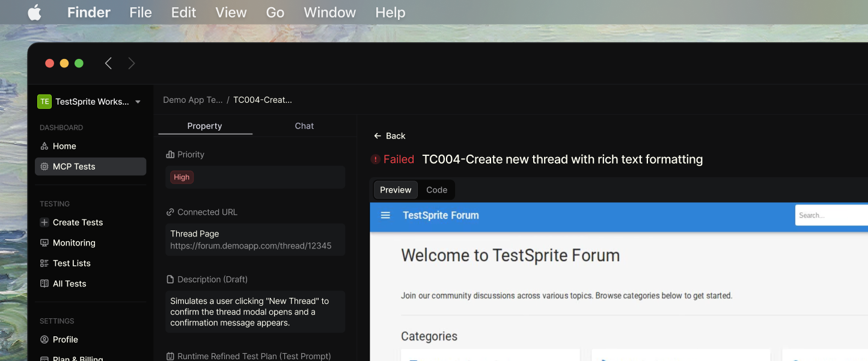The image size is (868, 361).
Task: Select MCP Tests in the sidebar
Action: tap(90, 167)
